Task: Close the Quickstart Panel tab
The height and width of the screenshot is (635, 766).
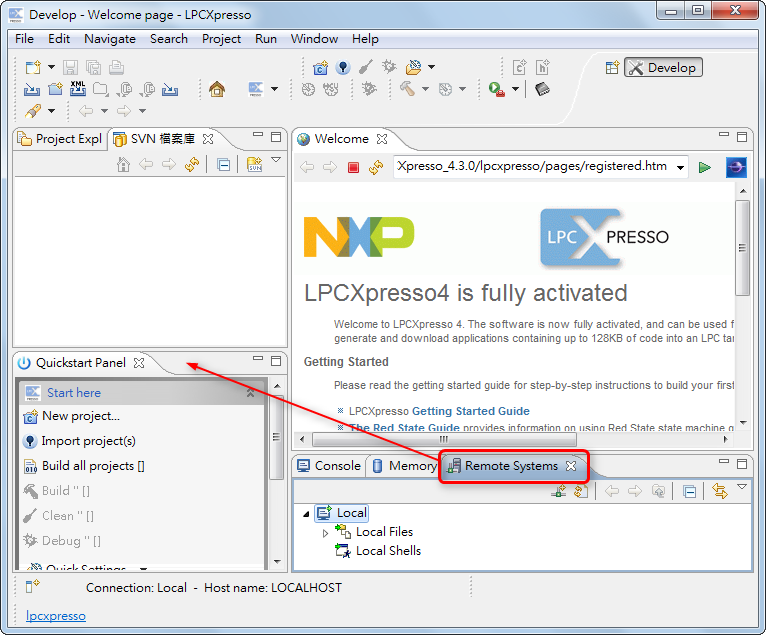Action: point(139,362)
